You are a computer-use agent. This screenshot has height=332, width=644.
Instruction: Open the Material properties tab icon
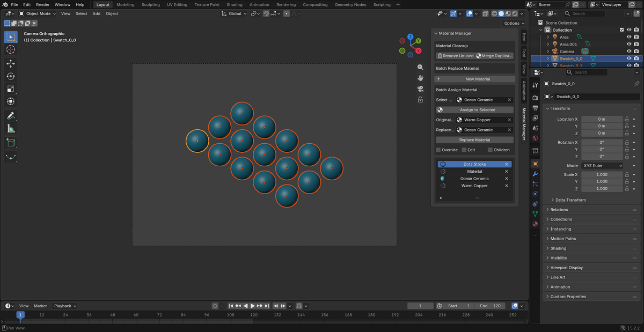pos(535,224)
